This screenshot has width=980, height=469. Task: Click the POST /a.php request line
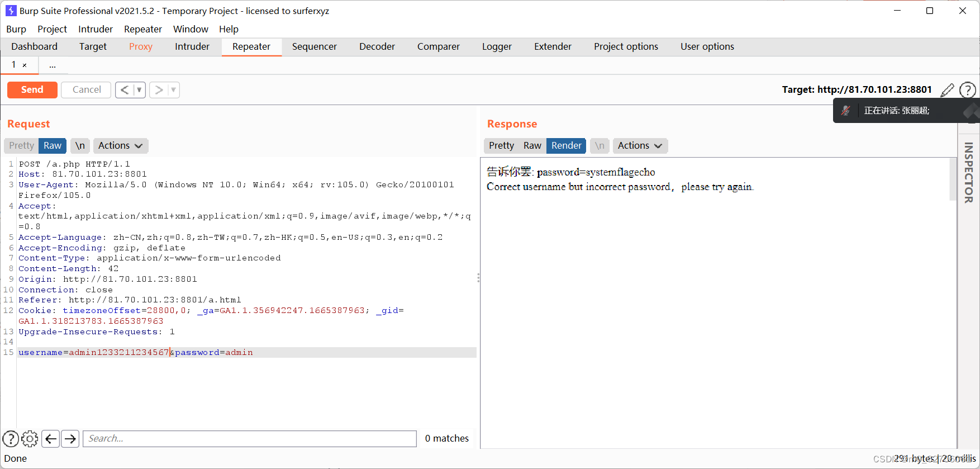click(74, 164)
